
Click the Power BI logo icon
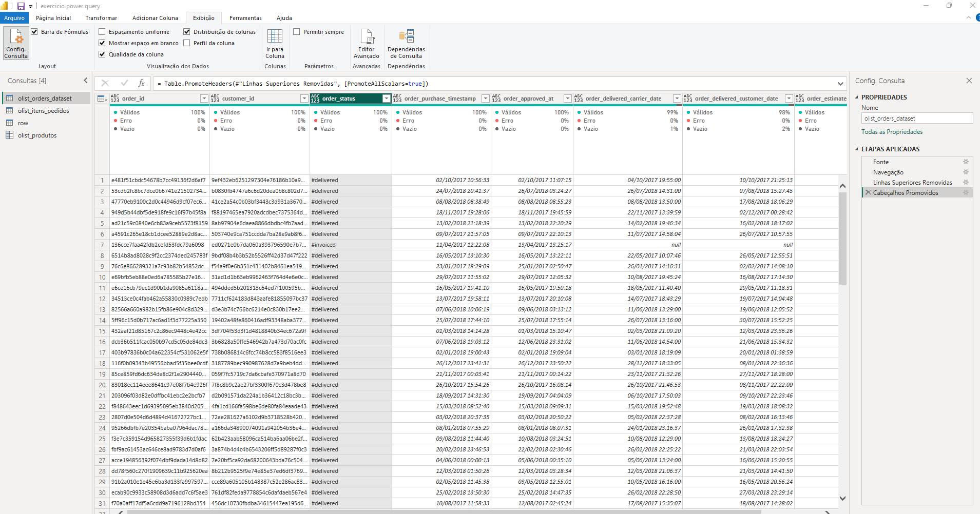click(x=4, y=6)
